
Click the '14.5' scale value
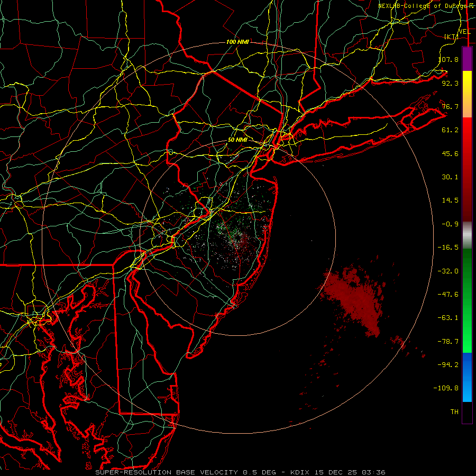tap(450, 200)
